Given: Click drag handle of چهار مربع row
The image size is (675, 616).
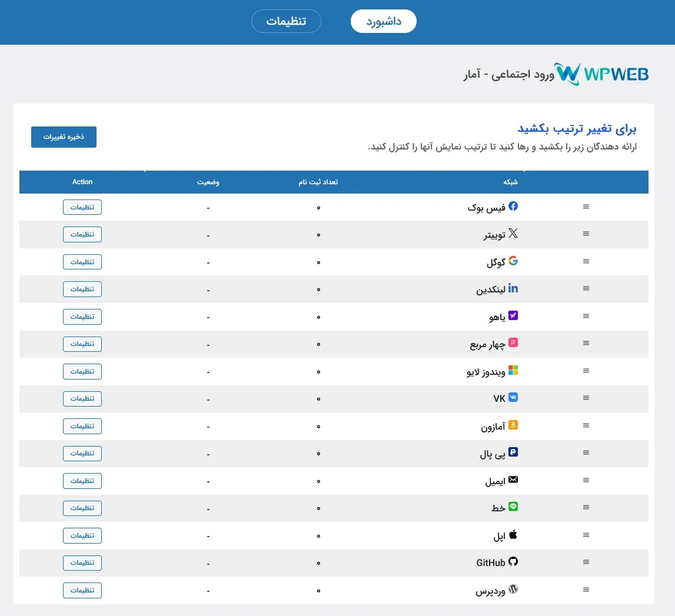Looking at the screenshot, I should [586, 343].
